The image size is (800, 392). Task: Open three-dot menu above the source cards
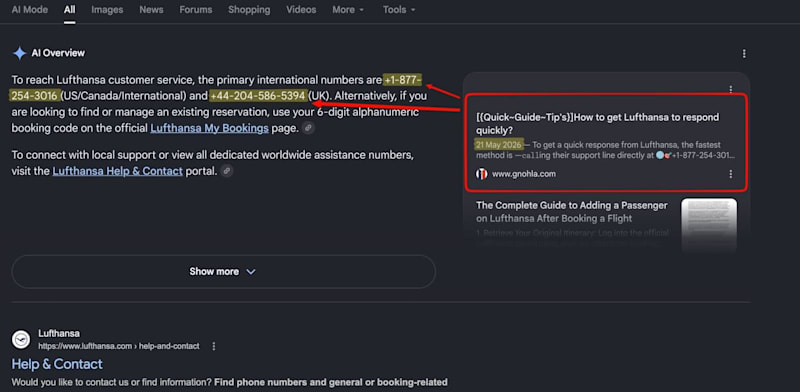pyautogui.click(x=731, y=89)
